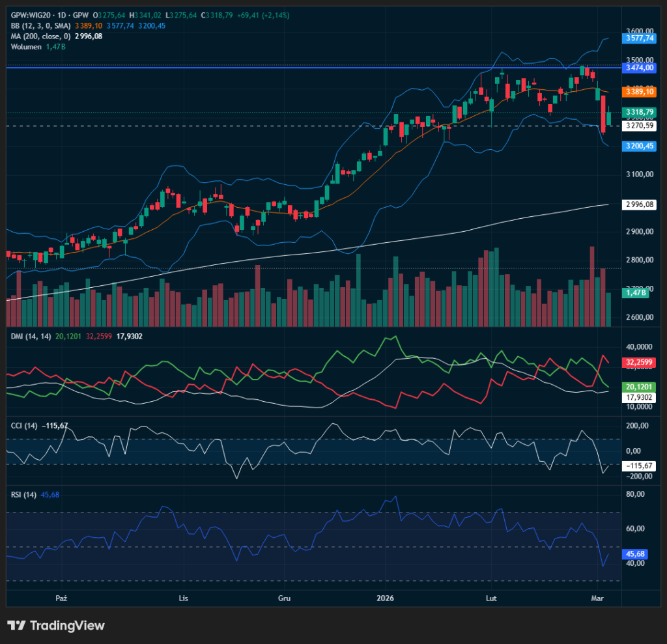Select the RSI (14) legend title
Screen dimensions: 667x644
pyautogui.click(x=23, y=495)
